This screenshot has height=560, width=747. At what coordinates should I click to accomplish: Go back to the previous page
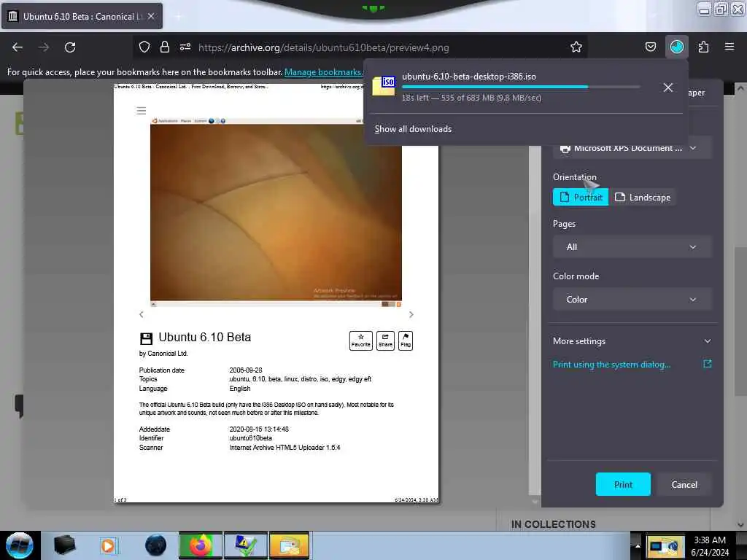[18, 47]
